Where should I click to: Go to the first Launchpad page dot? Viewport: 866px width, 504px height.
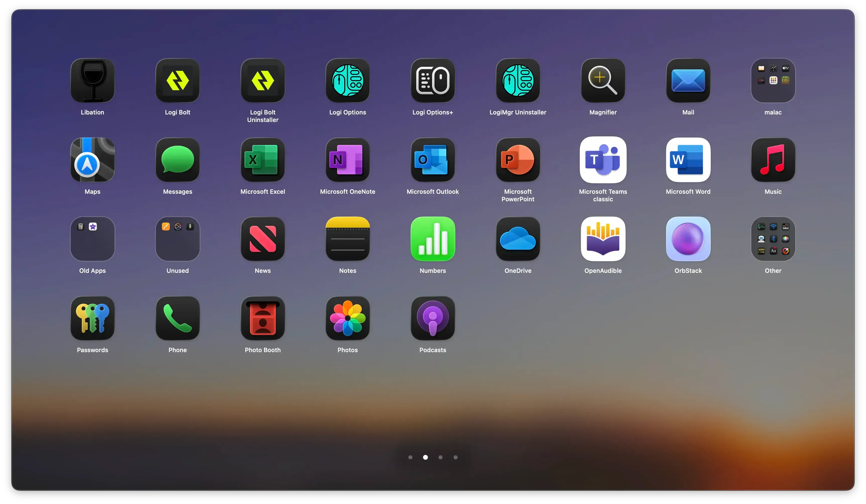[x=410, y=457]
